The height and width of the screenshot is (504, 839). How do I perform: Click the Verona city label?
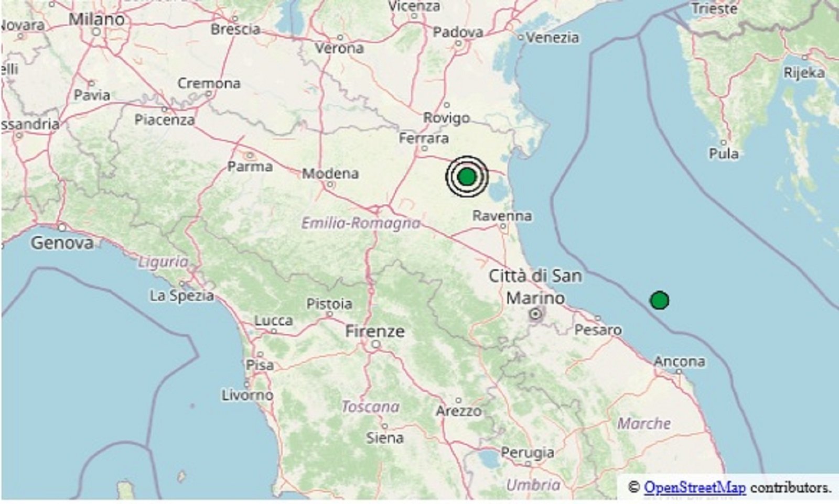[x=339, y=48]
